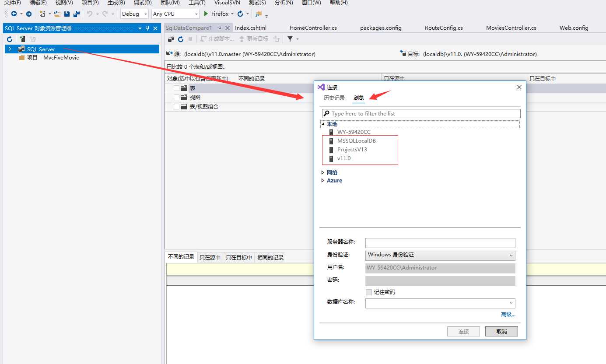
Task: Click the pin icon on SqlDataCompare1 tab
Action: click(x=220, y=28)
